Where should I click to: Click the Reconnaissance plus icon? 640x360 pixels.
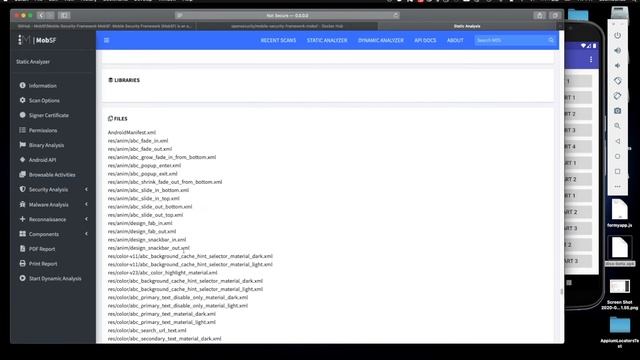[22, 219]
